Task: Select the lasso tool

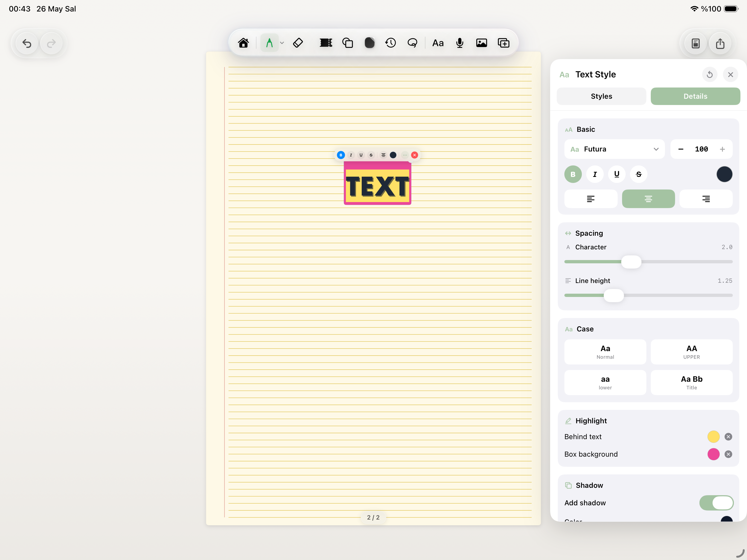Action: (412, 43)
